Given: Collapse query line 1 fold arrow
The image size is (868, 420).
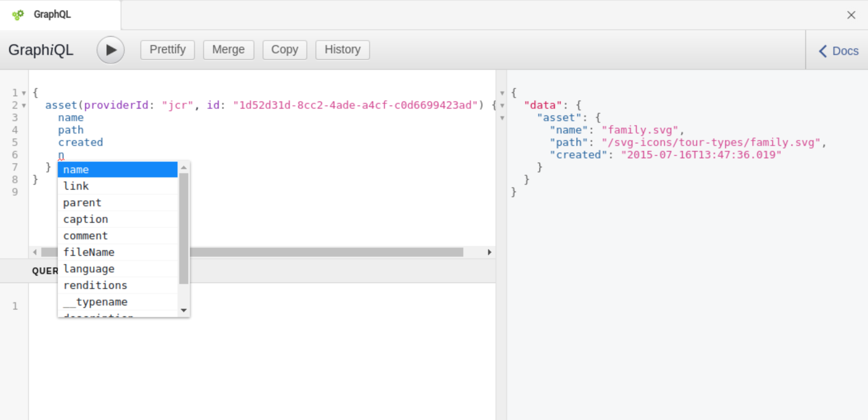Looking at the screenshot, I should coord(24,93).
